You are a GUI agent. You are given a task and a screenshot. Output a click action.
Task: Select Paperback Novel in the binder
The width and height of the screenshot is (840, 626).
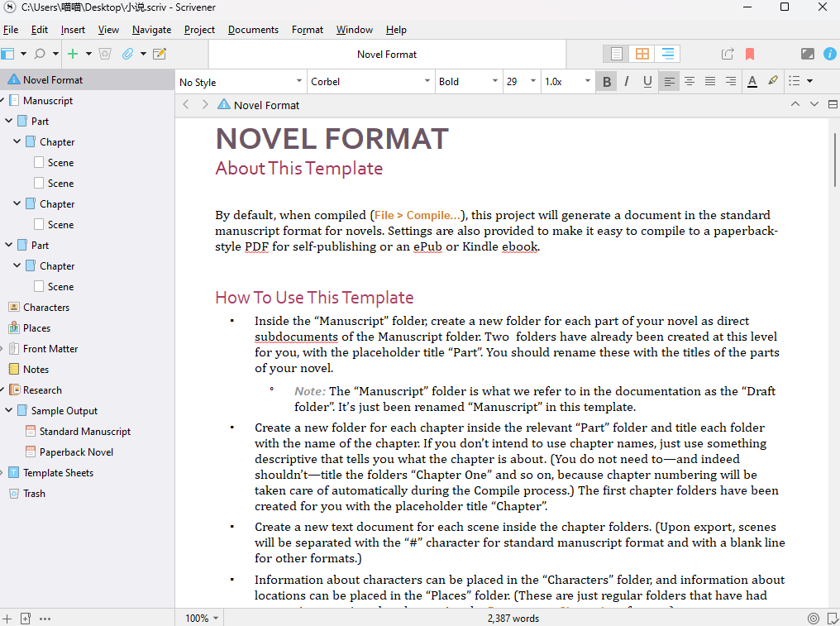pos(79,452)
